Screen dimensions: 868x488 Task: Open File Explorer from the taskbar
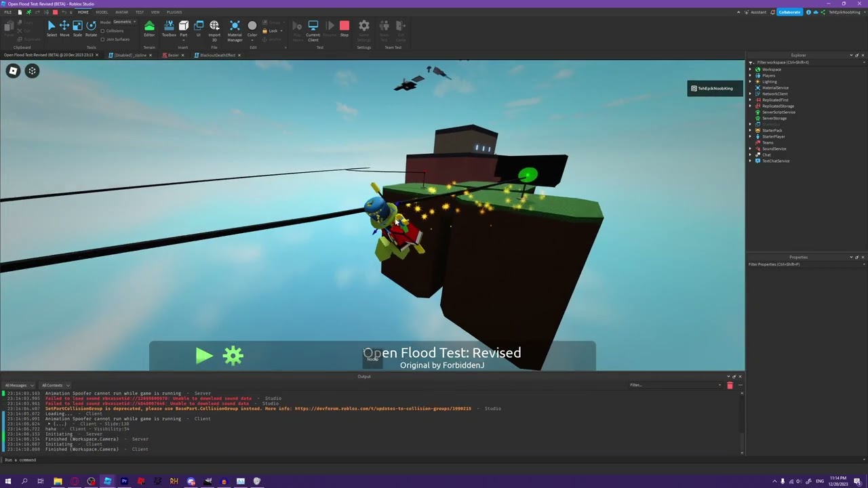point(58,481)
